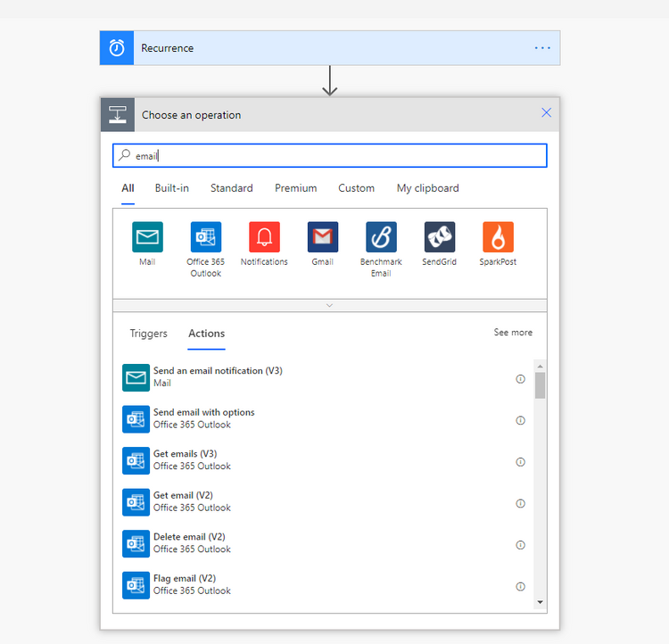Switch to the Built-in tab
Image resolution: width=669 pixels, height=644 pixels.
(x=171, y=188)
